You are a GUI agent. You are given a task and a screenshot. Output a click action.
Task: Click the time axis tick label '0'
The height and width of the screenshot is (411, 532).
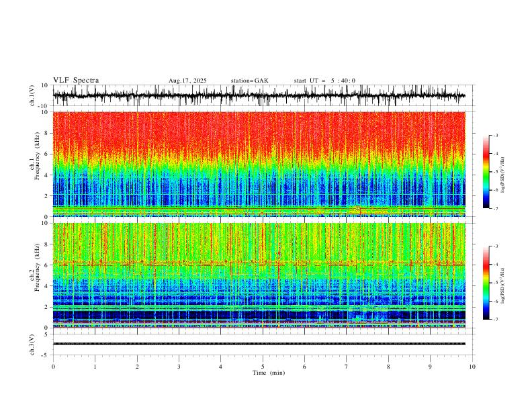click(53, 367)
